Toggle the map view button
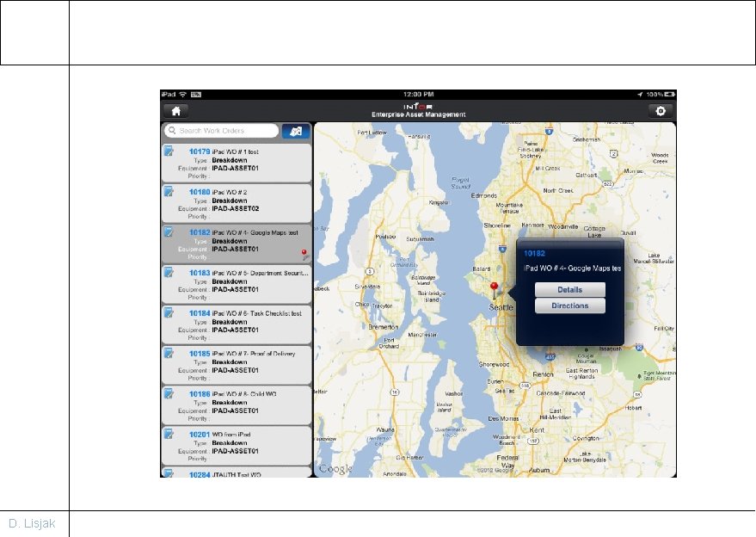Image resolution: width=756 pixels, height=537 pixels. pos(296,131)
